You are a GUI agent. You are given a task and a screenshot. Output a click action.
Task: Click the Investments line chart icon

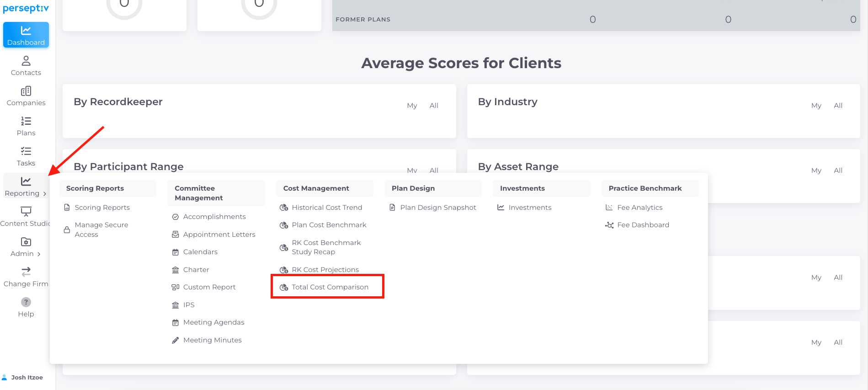tap(501, 208)
